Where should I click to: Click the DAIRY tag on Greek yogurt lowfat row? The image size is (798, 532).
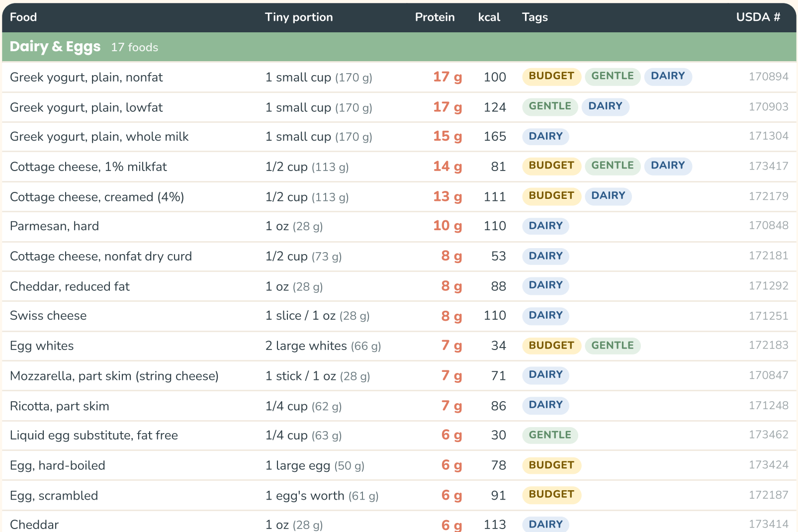coord(606,106)
